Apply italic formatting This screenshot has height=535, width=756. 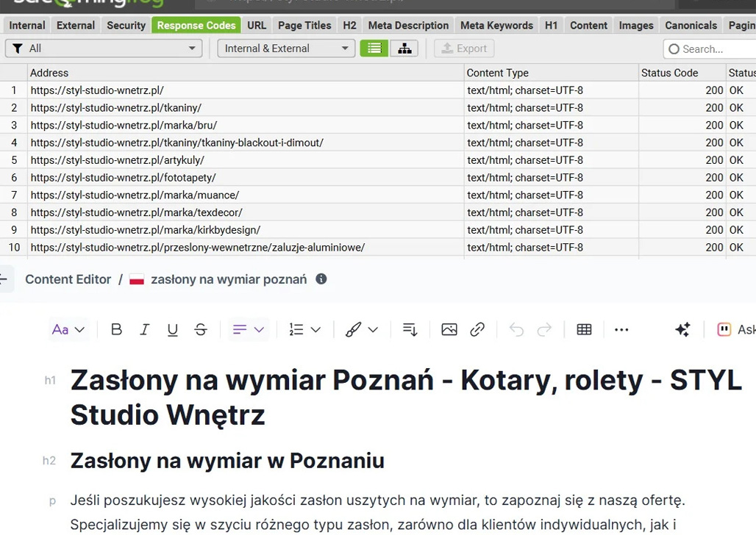pos(144,330)
